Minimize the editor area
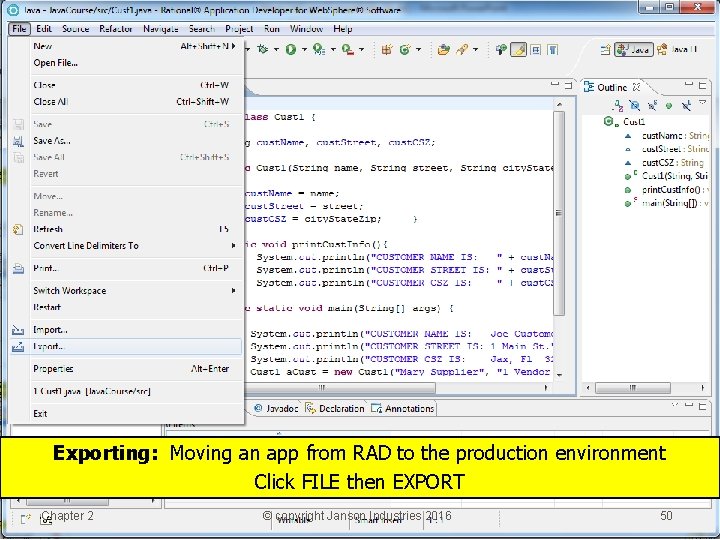Screen dimensions: 720x540 point(555,84)
